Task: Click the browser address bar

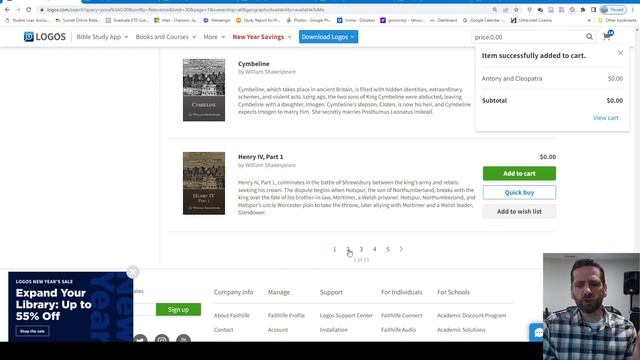Action: coord(261,9)
